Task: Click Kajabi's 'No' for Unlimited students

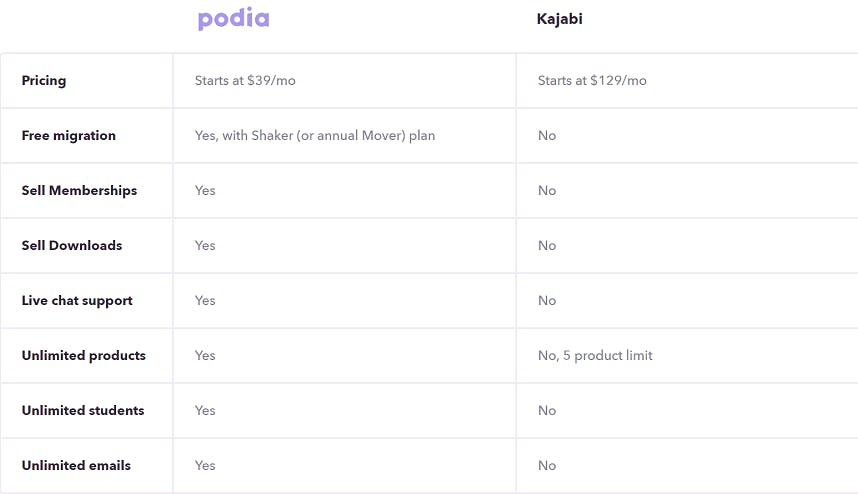Action: [x=547, y=410]
